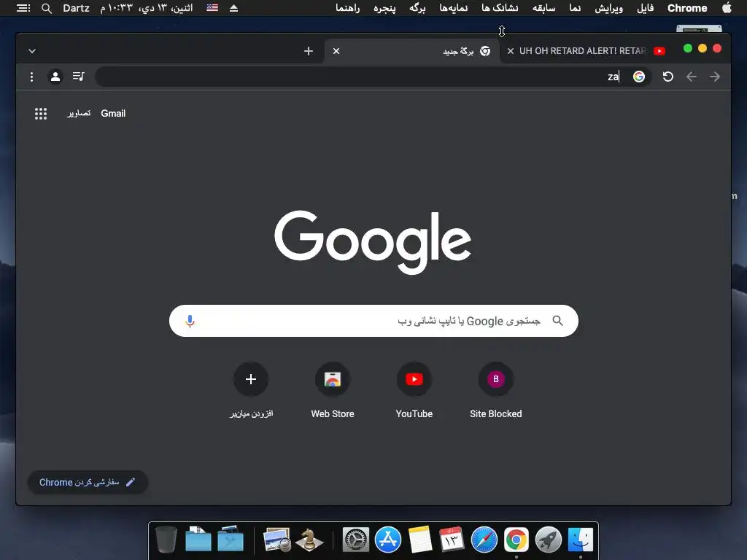This screenshot has width=747, height=560.
Task: Open Notes from the dock
Action: tap(420, 540)
